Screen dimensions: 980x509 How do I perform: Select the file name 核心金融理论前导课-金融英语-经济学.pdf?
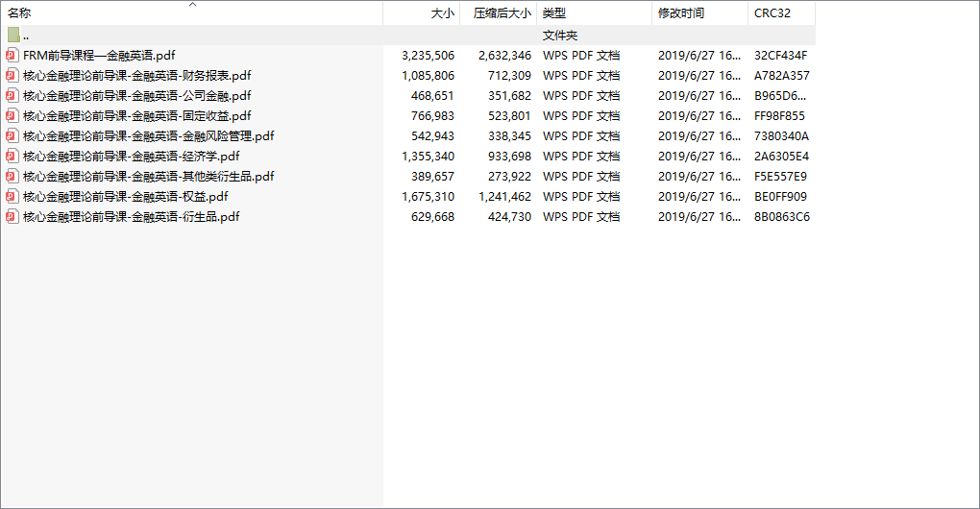[x=132, y=156]
